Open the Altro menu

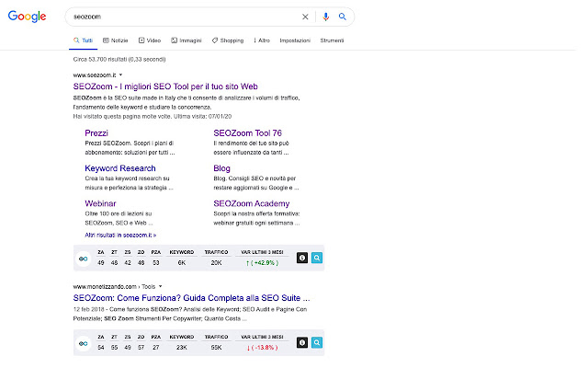(x=262, y=40)
